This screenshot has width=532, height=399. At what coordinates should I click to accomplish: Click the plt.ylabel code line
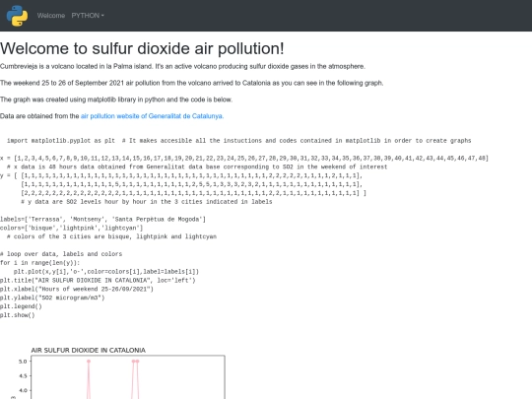tap(52, 298)
